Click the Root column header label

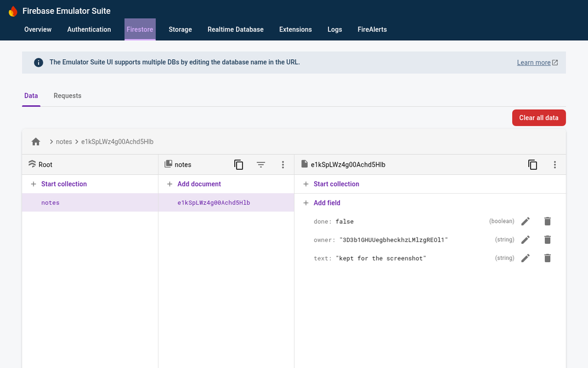(45, 164)
